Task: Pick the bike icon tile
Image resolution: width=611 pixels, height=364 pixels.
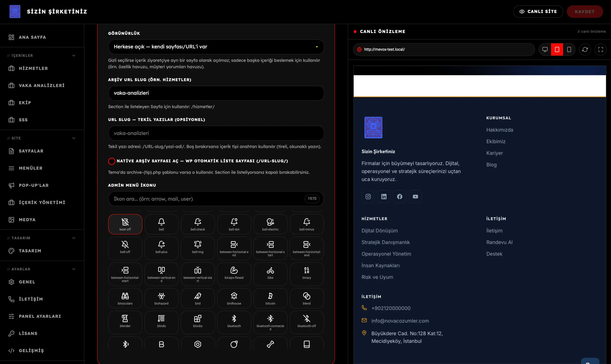Action: 270,274
